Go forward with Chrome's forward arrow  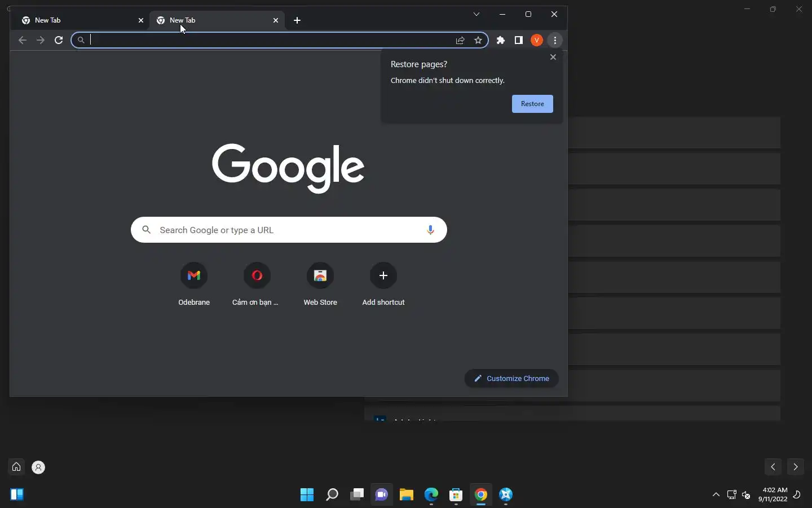(x=41, y=40)
